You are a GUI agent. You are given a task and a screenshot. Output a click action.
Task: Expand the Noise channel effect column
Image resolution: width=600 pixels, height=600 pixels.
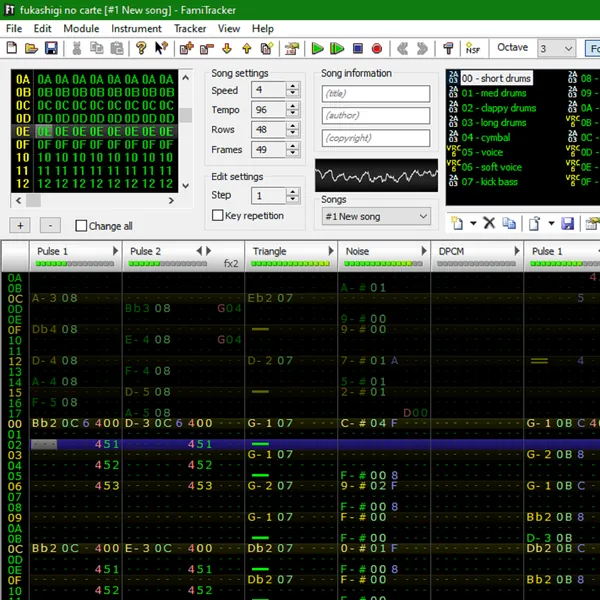click(x=424, y=251)
